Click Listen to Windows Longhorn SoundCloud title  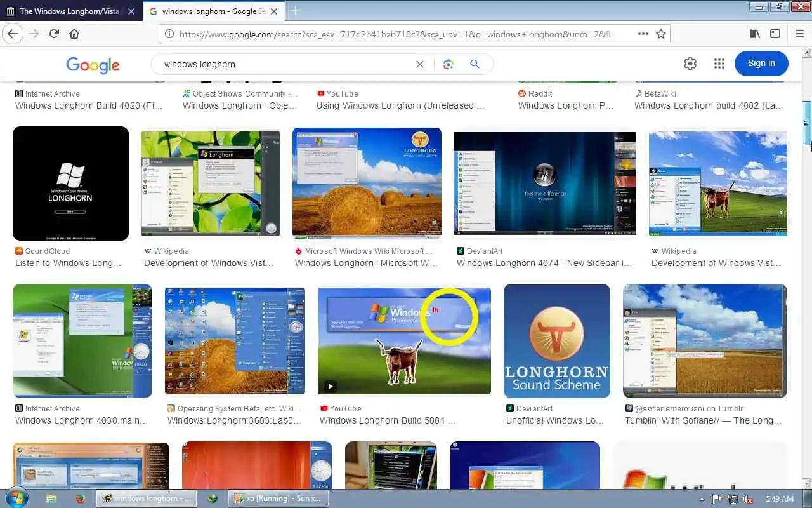(68, 263)
